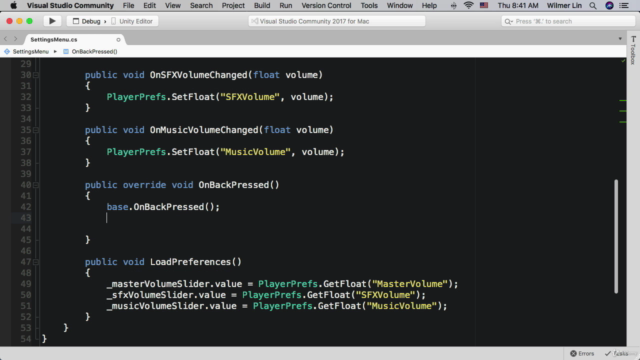Navigate back with the left arrow
Screen dimensions: 640x360
click(x=6, y=39)
